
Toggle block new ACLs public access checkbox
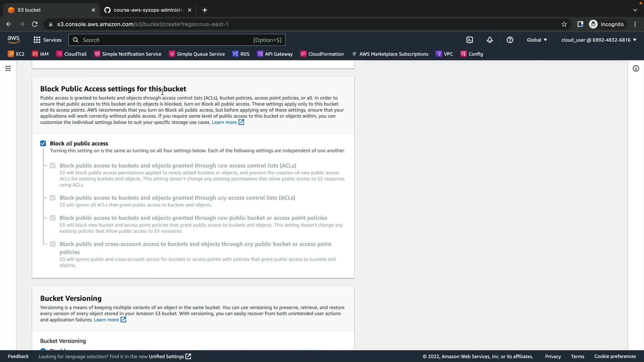(53, 166)
